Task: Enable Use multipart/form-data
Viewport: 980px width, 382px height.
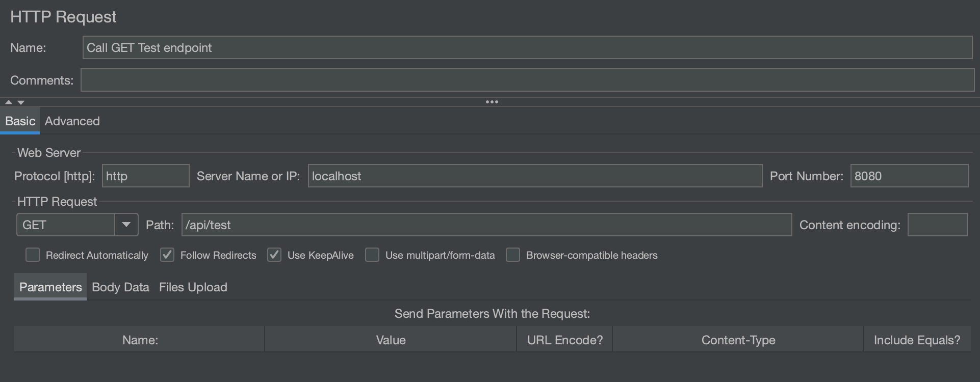Action: [x=372, y=255]
